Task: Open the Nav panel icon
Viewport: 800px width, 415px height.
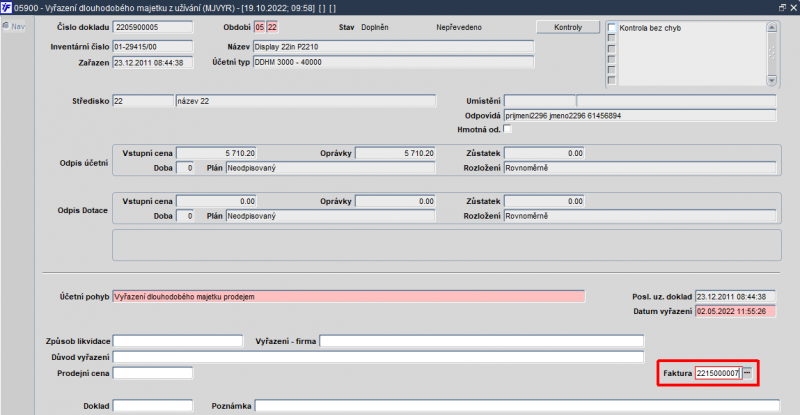Action: click(6, 26)
